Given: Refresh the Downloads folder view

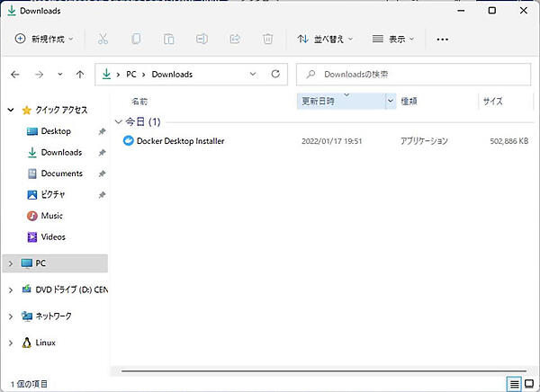Looking at the screenshot, I should point(275,74).
